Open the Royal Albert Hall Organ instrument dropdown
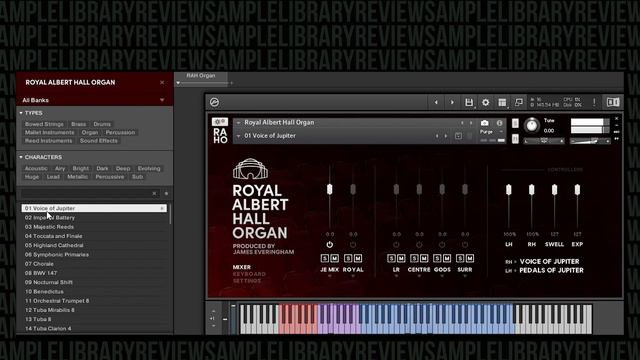This screenshot has height=360, width=640. click(239, 122)
